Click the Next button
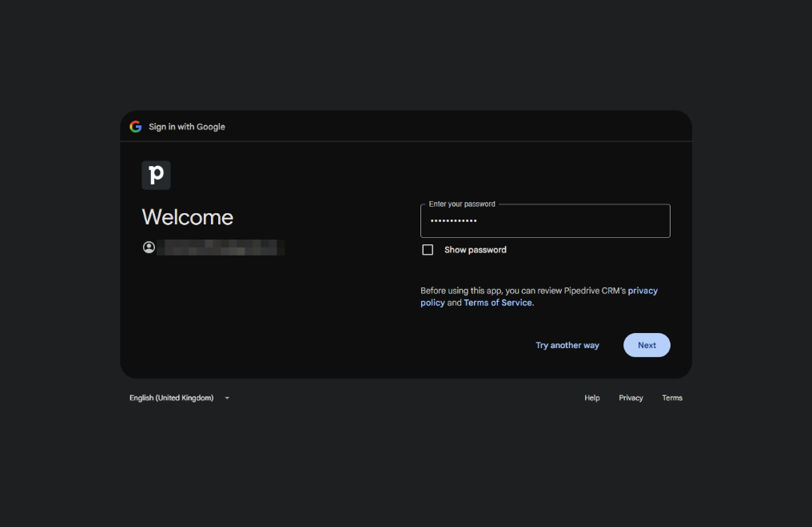The height and width of the screenshot is (527, 812). [x=647, y=345]
